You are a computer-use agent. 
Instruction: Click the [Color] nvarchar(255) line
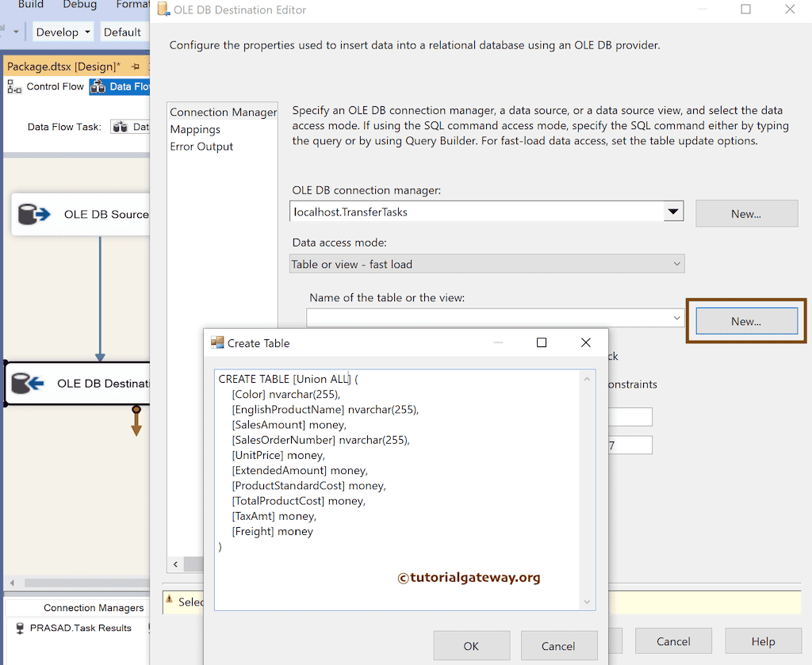click(285, 395)
